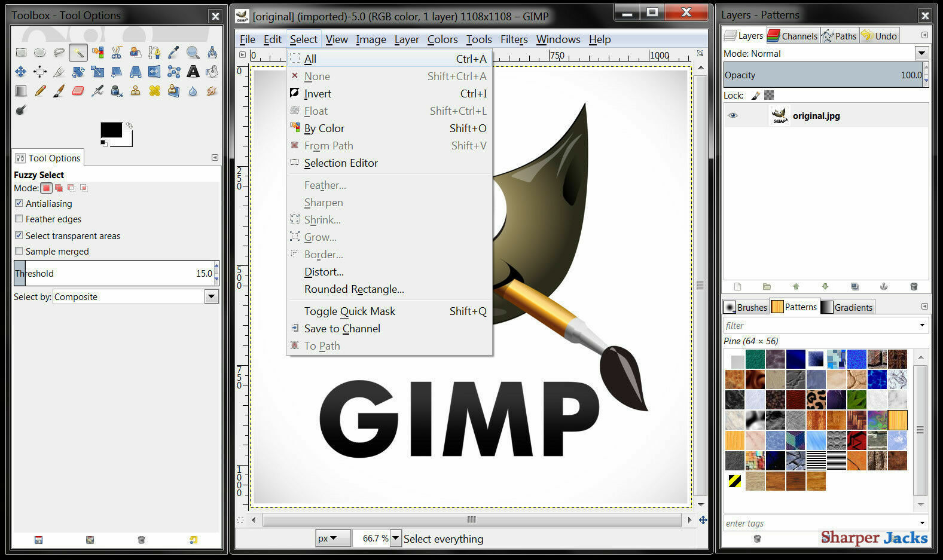Select the Pencil tool
943x560 pixels.
coord(39,91)
